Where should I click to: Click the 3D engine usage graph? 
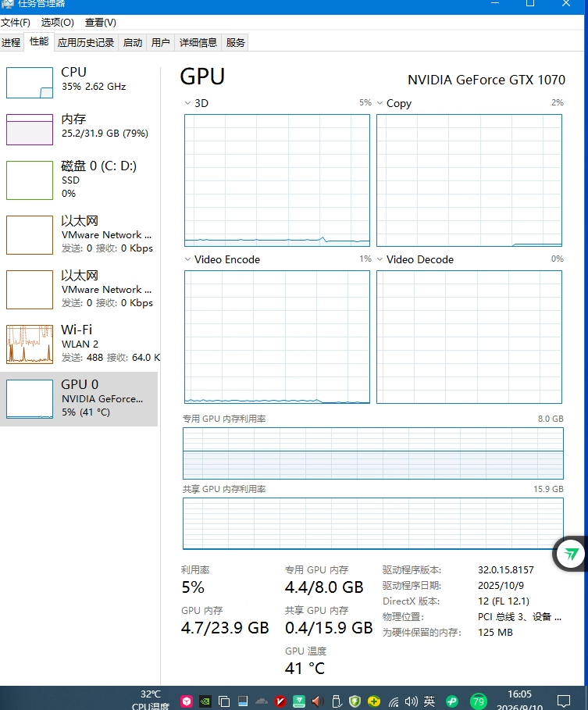click(277, 180)
